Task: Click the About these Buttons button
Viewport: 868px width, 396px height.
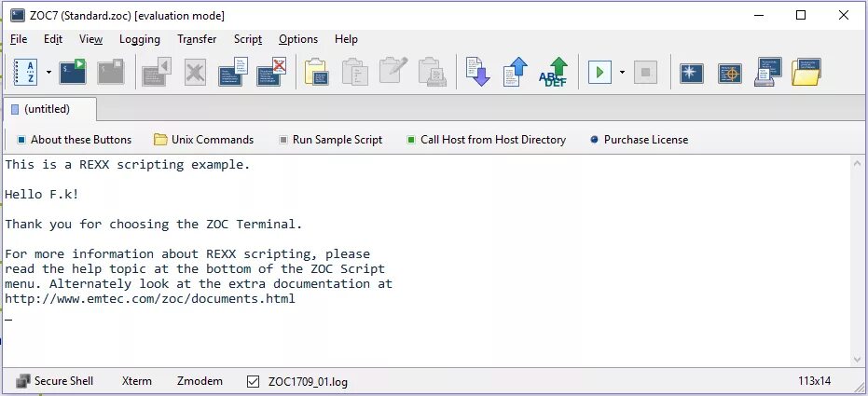Action: click(x=75, y=140)
